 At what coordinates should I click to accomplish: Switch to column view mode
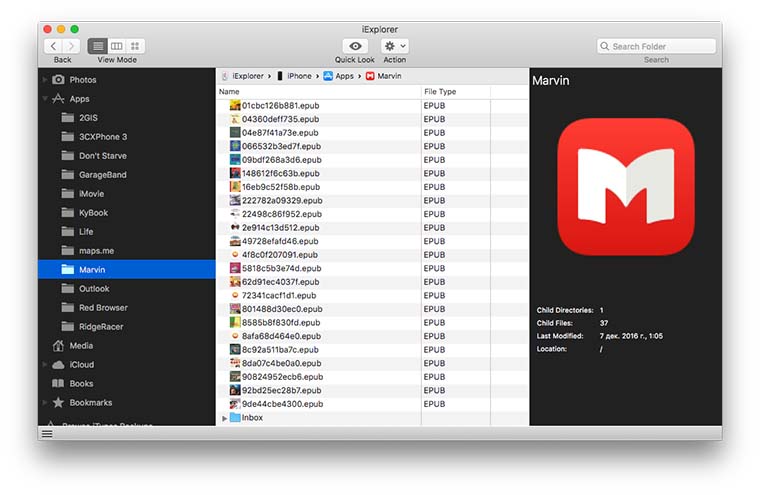pyautogui.click(x=116, y=46)
